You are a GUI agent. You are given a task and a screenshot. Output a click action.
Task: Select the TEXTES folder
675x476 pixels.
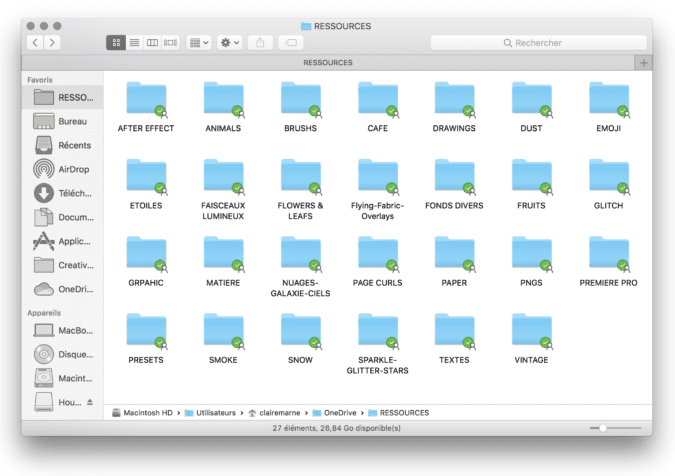point(454,339)
